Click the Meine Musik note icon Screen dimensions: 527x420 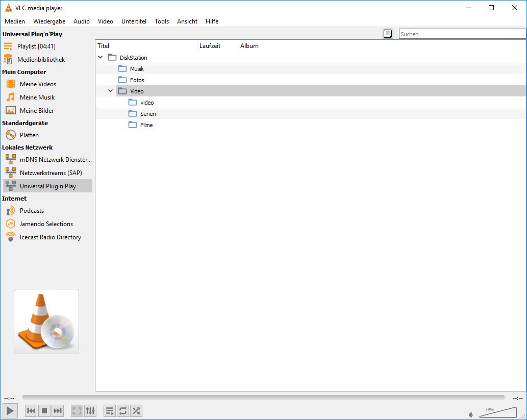[x=11, y=97]
